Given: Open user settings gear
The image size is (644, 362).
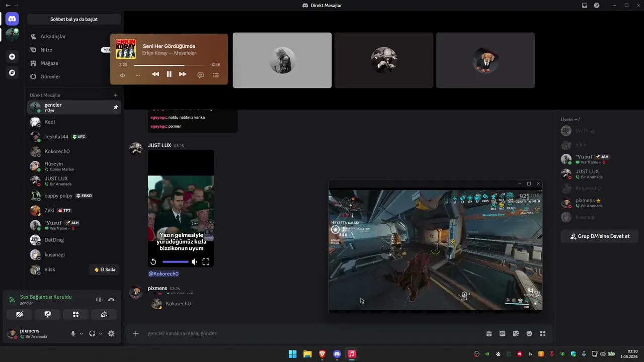Looking at the screenshot, I should (x=111, y=333).
